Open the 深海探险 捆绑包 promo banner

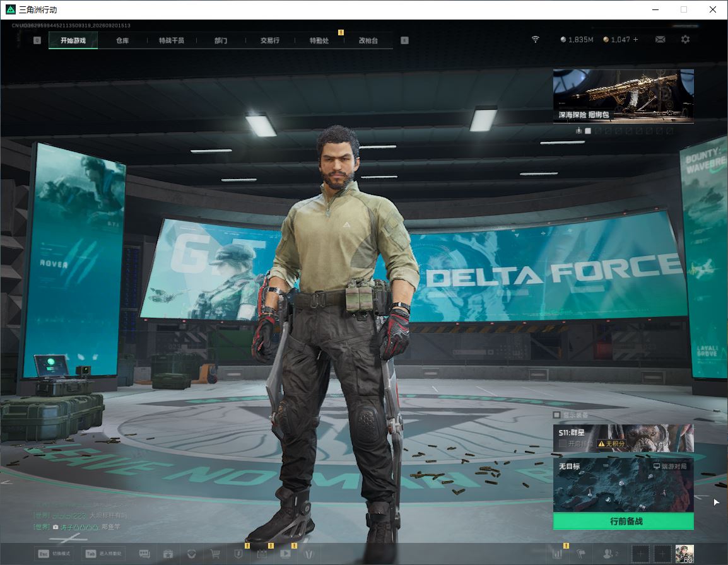(623, 96)
